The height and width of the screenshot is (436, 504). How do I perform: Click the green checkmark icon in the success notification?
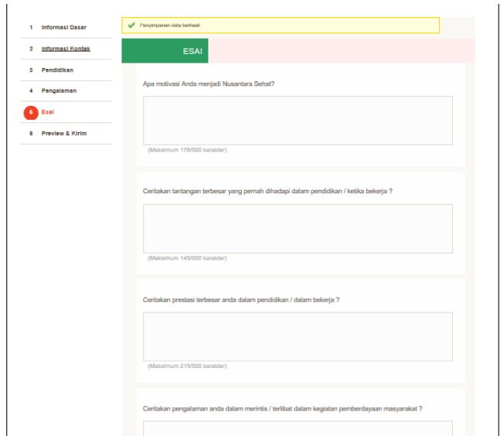[x=130, y=26]
